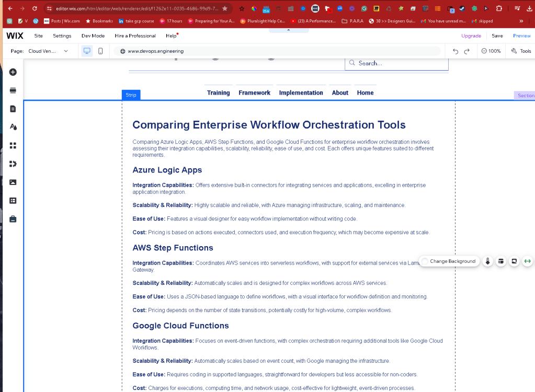Open the Grammarly extension icon

365,8
